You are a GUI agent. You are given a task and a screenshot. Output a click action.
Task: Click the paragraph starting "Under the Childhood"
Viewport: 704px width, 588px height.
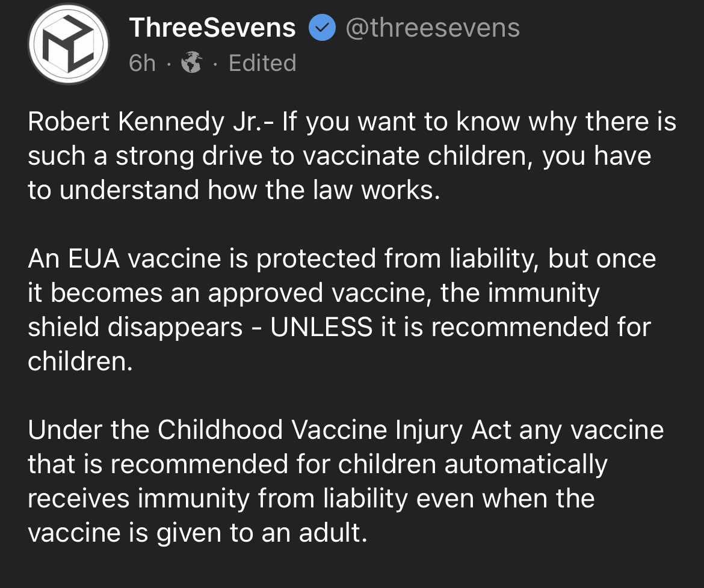point(346,481)
